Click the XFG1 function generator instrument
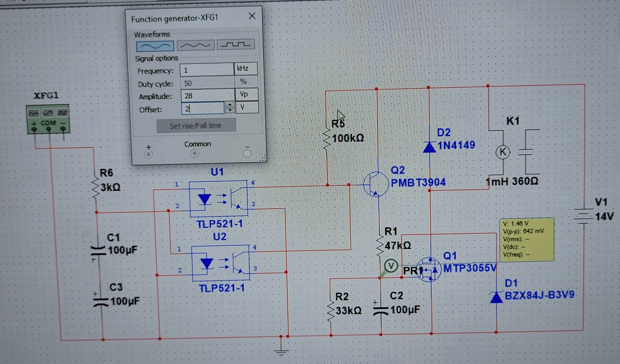 click(48, 119)
